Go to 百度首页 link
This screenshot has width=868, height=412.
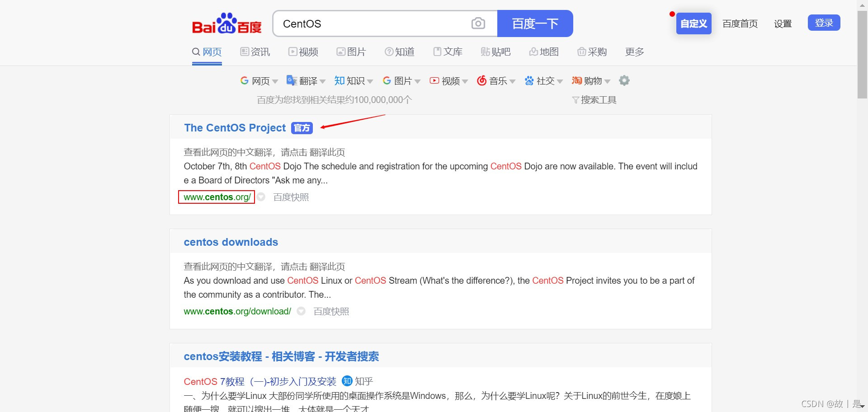(740, 23)
